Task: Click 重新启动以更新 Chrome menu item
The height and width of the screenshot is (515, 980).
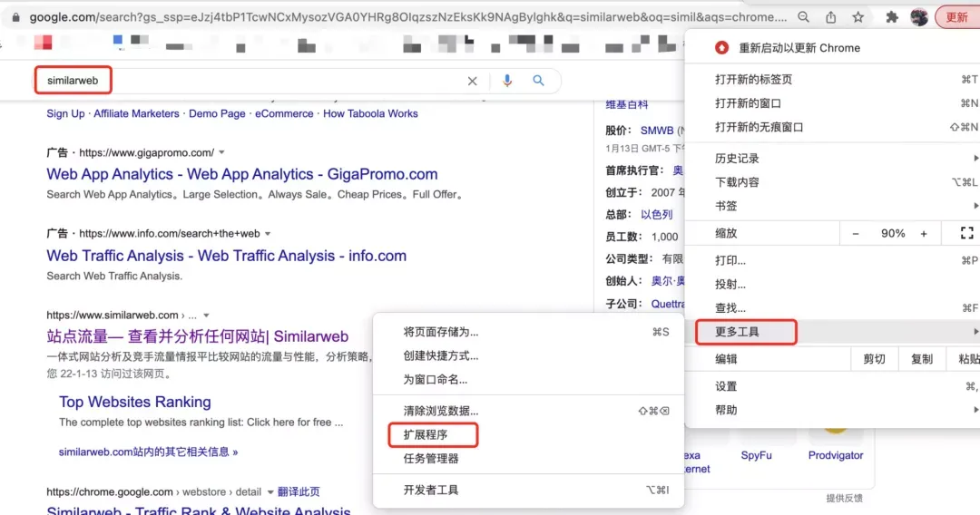Action: pos(832,48)
